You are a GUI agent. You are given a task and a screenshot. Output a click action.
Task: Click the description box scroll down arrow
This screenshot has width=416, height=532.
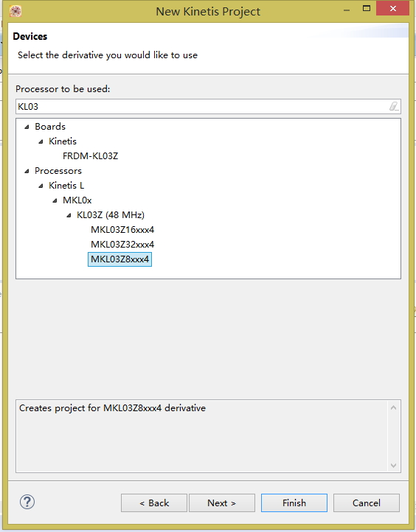point(394,466)
